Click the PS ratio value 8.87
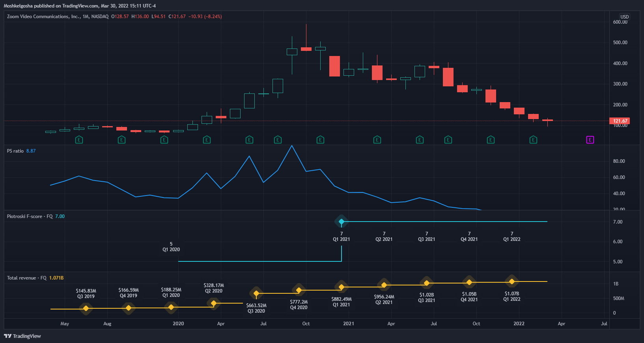The height and width of the screenshot is (343, 644). (31, 151)
